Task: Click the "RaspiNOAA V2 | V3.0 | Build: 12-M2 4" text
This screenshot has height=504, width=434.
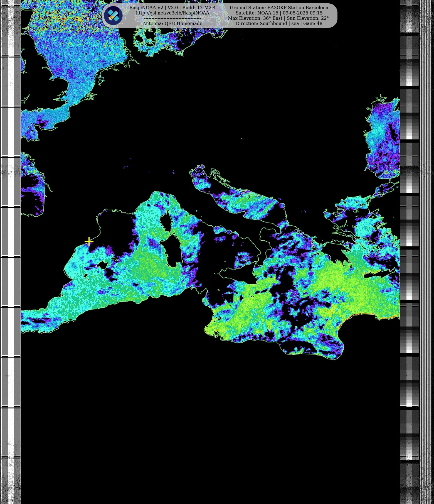Action: pyautogui.click(x=172, y=8)
